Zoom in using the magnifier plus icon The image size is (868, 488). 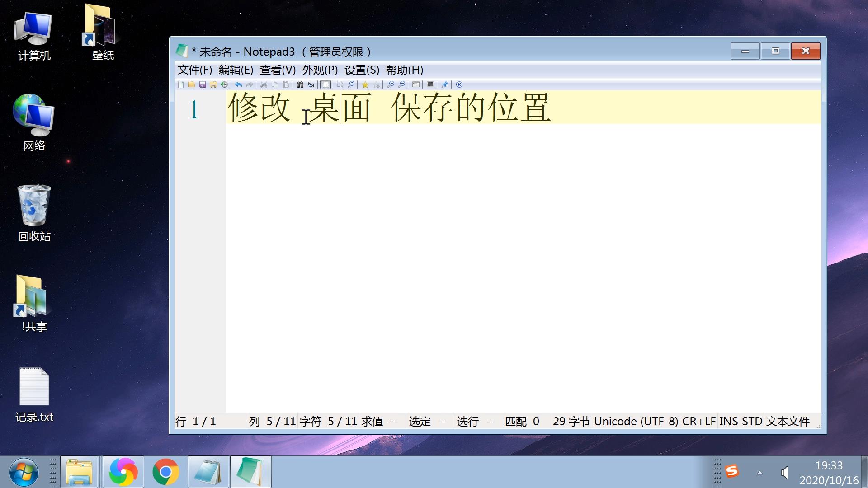point(391,84)
